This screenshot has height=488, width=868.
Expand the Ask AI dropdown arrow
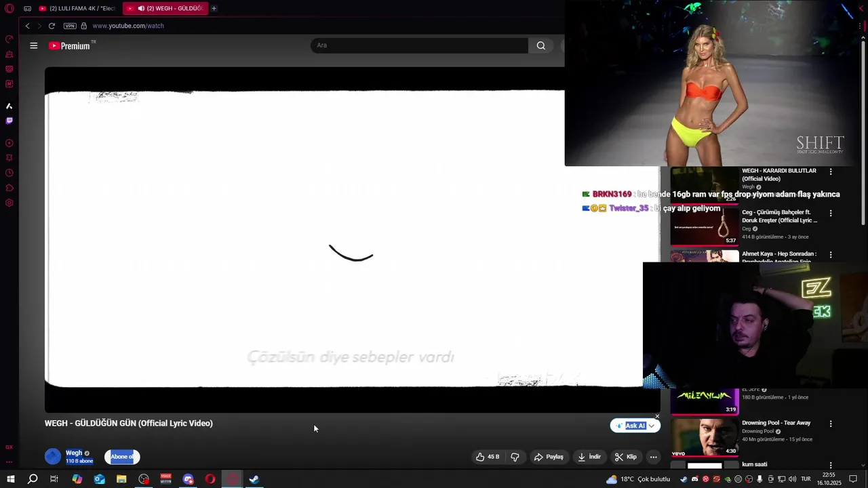coord(652,426)
